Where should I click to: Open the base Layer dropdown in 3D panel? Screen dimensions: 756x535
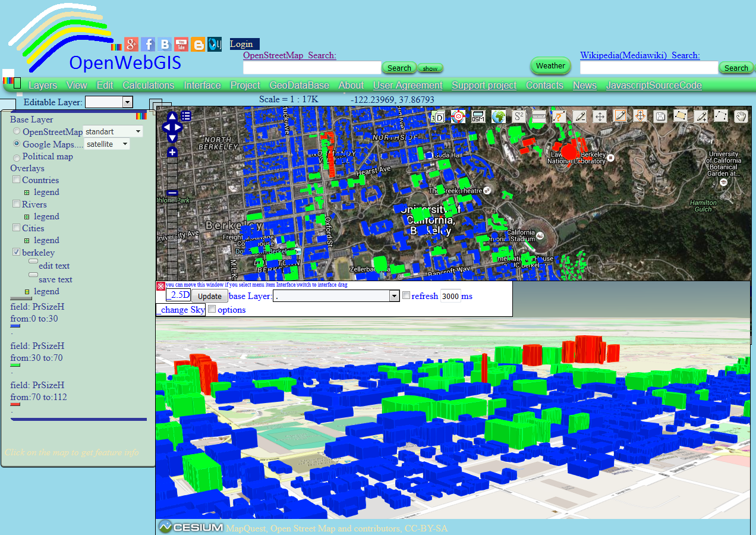(x=336, y=295)
